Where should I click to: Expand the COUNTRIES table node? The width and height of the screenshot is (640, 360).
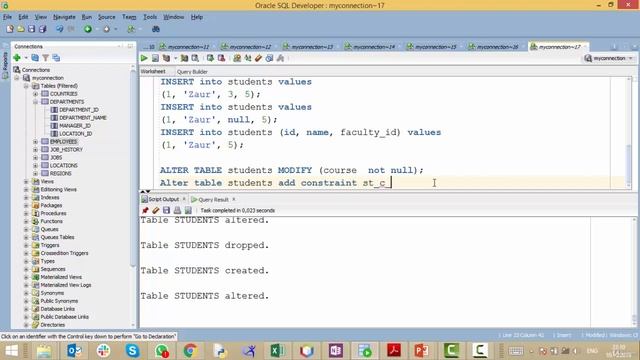coord(36,94)
